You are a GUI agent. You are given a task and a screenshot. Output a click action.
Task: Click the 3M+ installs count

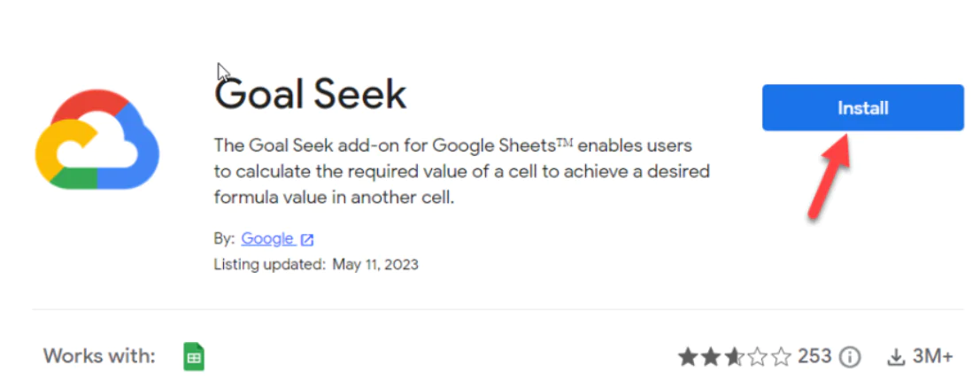932,357
